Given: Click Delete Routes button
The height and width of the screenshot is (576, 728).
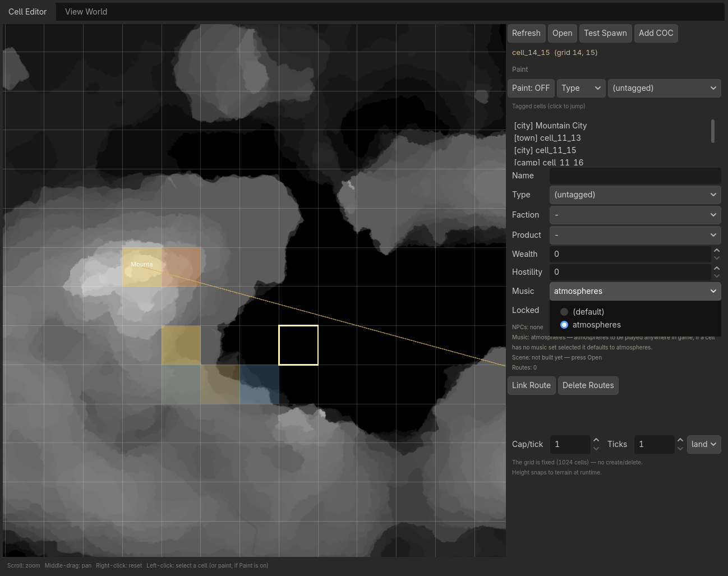Looking at the screenshot, I should pyautogui.click(x=588, y=385).
